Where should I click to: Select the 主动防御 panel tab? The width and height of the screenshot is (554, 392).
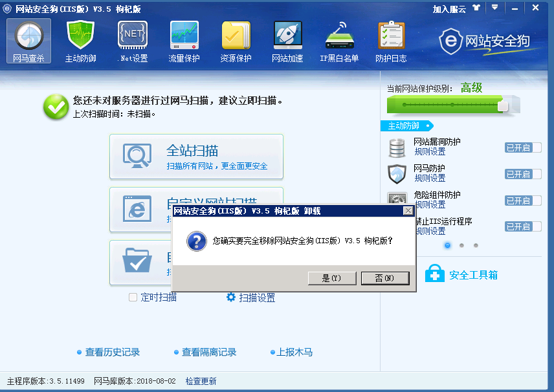coord(406,125)
